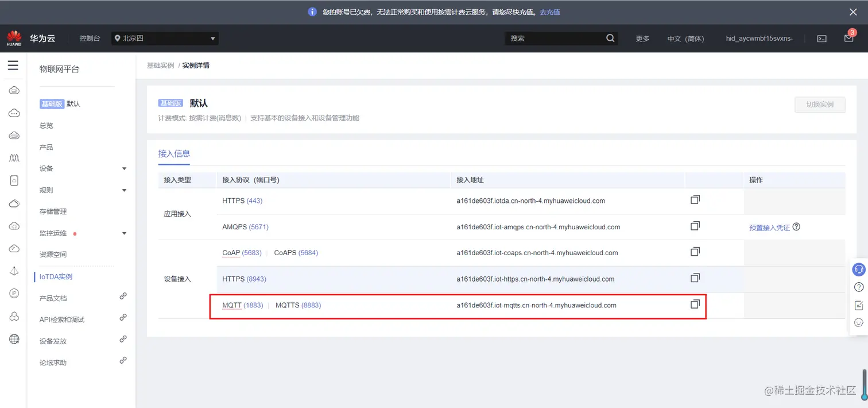Image resolution: width=868 pixels, height=408 pixels.
Task: Open link icon beside 设备发放
Action: pyautogui.click(x=123, y=339)
